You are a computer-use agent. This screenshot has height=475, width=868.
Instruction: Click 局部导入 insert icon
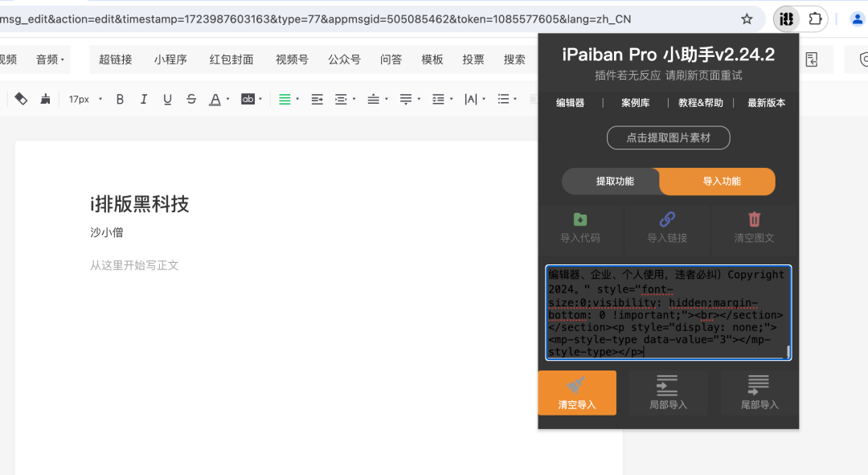[668, 386]
